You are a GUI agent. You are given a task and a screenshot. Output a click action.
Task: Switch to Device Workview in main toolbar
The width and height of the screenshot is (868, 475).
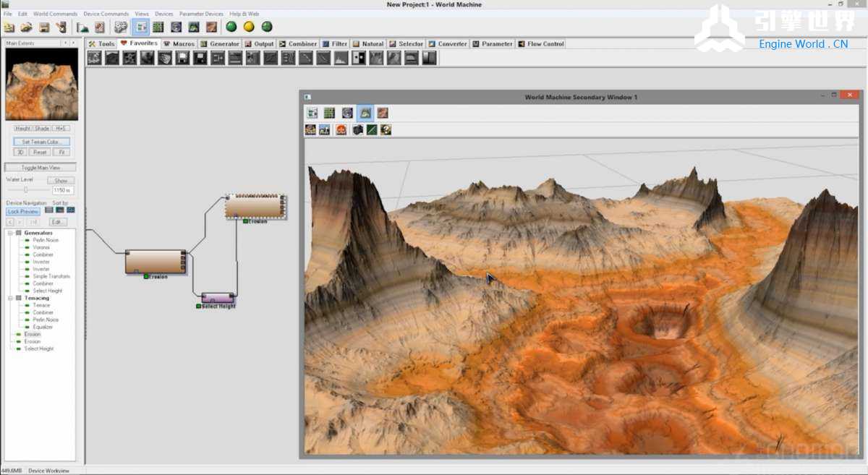tap(140, 27)
